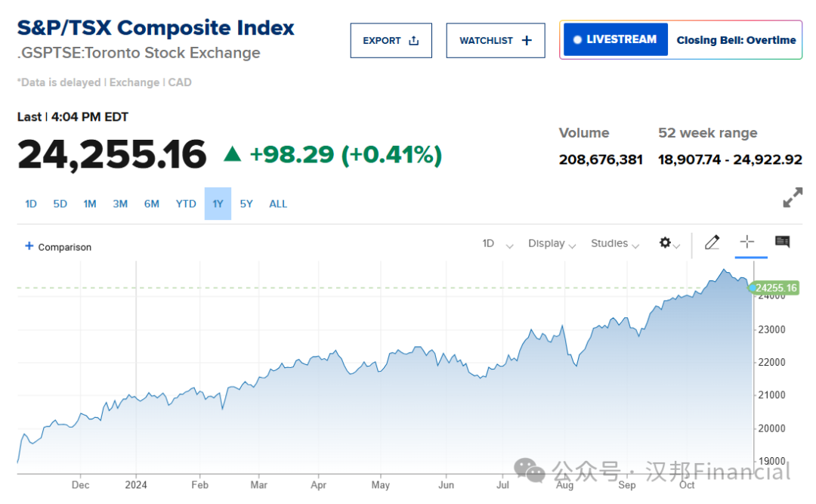Show the 5Y chart range

(246, 204)
